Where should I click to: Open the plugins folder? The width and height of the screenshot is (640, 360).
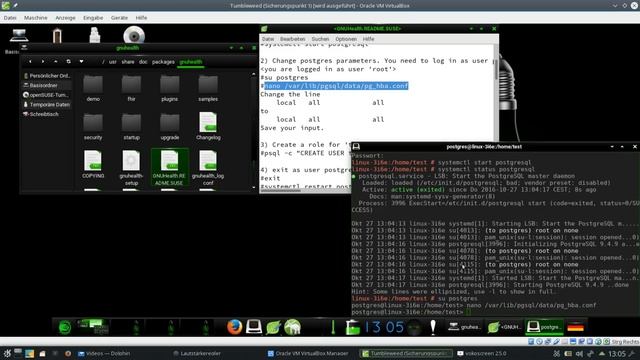pos(169,88)
